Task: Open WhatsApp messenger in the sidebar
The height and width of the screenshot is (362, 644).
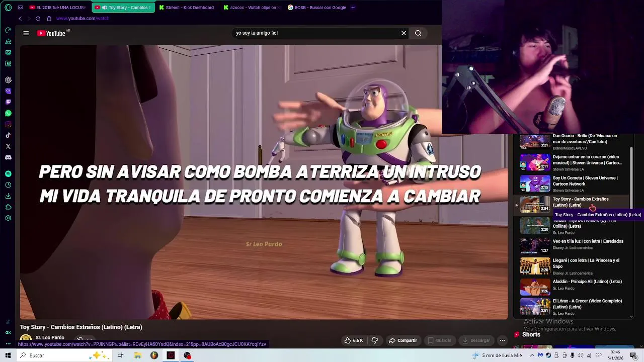Action: coord(8,113)
